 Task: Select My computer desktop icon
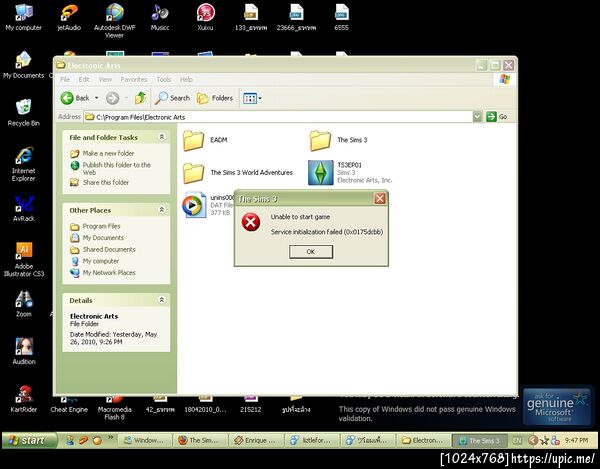(x=23, y=16)
